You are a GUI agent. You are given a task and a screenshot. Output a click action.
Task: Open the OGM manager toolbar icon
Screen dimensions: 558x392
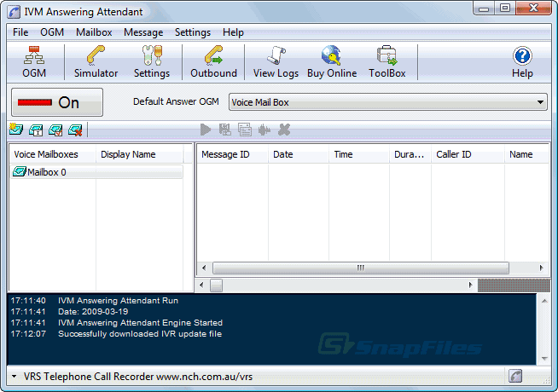(x=34, y=62)
